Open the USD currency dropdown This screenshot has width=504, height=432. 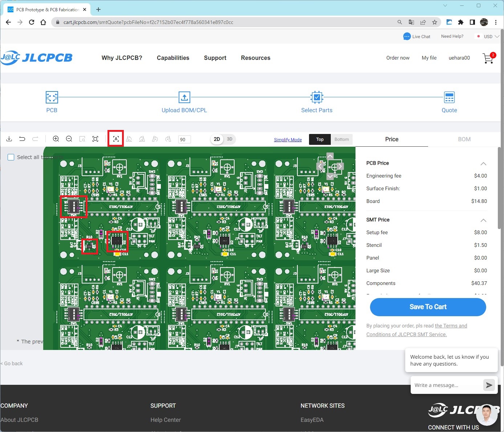(x=488, y=36)
